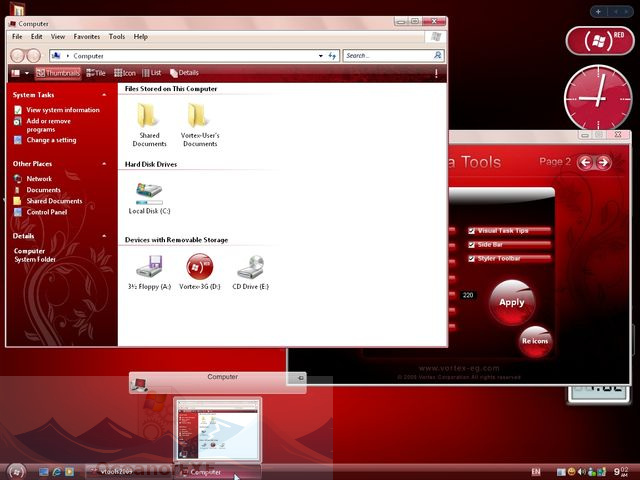Screen dimensions: 640x480
Task: Click the media player quick launch icon
Action: (x=70, y=472)
